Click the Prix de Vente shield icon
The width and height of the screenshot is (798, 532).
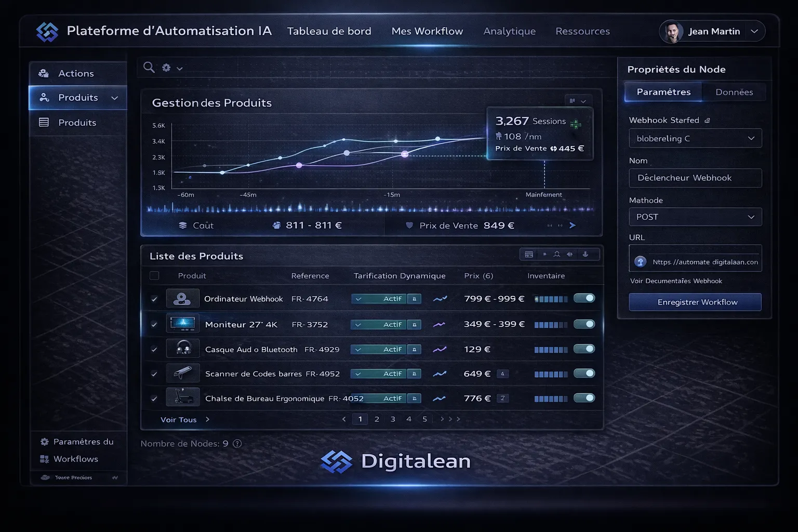click(x=410, y=225)
